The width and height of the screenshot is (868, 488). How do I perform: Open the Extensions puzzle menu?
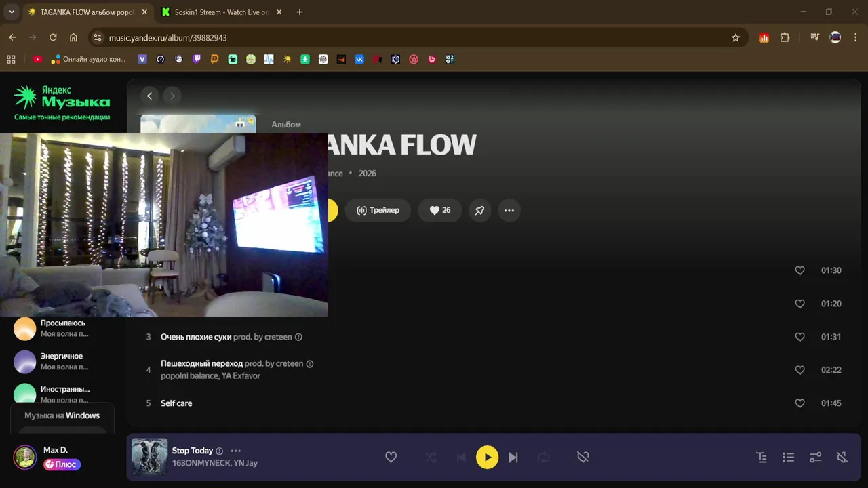click(785, 38)
